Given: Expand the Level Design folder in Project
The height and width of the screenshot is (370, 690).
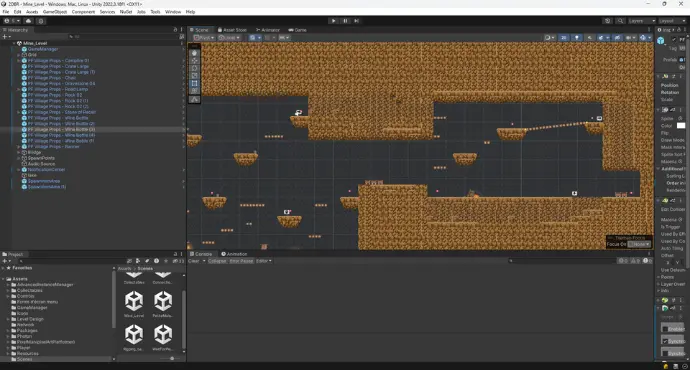Looking at the screenshot, I should [x=8, y=319].
